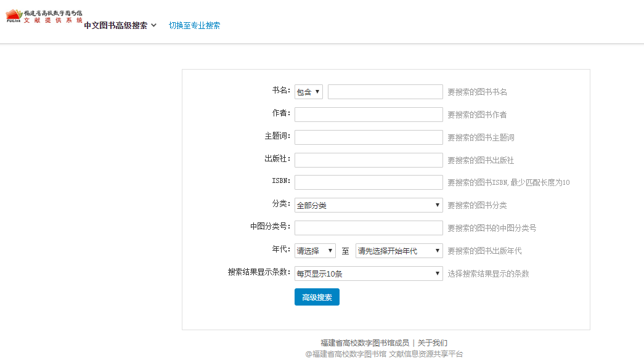This screenshot has width=644, height=361.
Task: Focus the 作者 input field
Action: click(x=369, y=115)
